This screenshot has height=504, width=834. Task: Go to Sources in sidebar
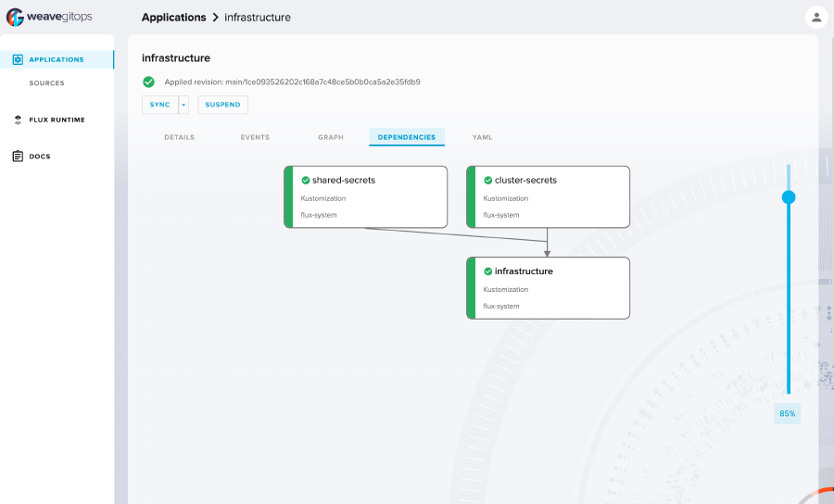pyautogui.click(x=46, y=83)
